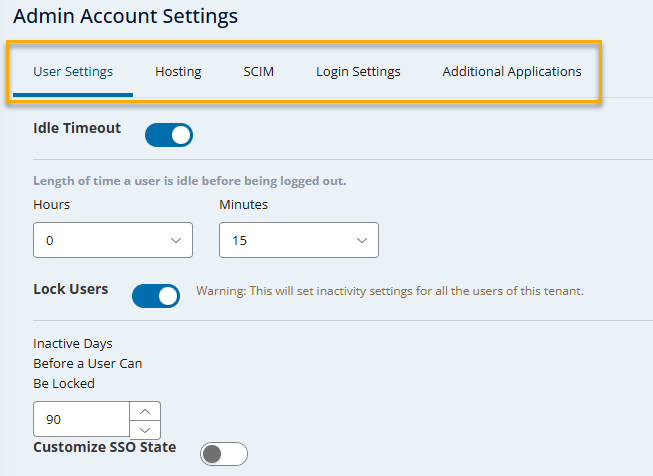The image size is (653, 476).
Task: Select the SCIM tab
Action: pos(258,72)
